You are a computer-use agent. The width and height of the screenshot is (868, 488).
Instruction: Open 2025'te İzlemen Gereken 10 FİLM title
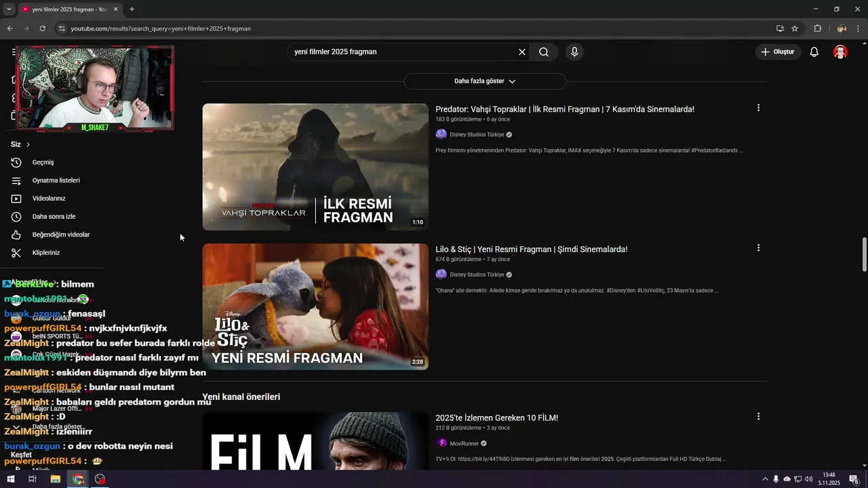(497, 418)
